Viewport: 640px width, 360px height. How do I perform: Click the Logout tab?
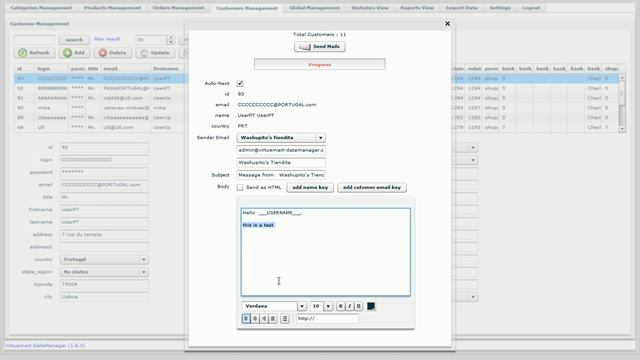pyautogui.click(x=531, y=8)
